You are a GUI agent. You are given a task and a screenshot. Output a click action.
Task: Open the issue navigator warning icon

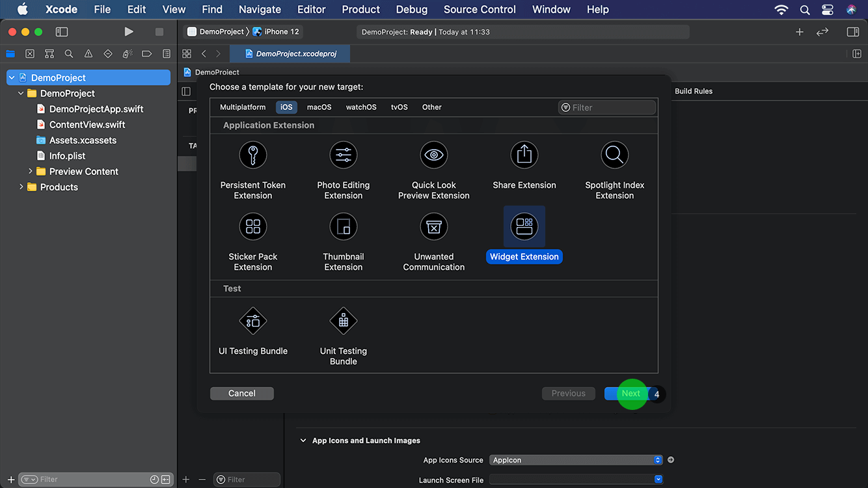[88, 54]
